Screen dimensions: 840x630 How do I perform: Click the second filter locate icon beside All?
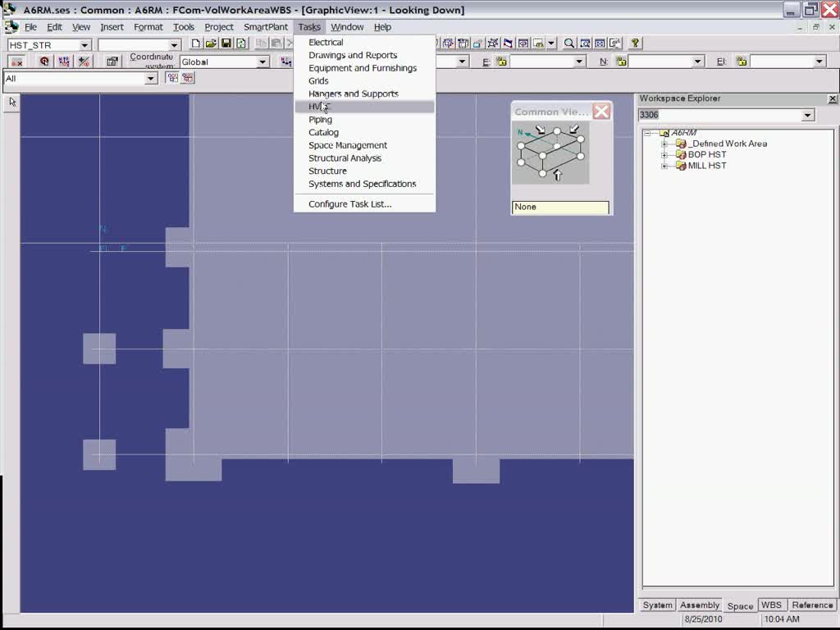pyautogui.click(x=188, y=78)
